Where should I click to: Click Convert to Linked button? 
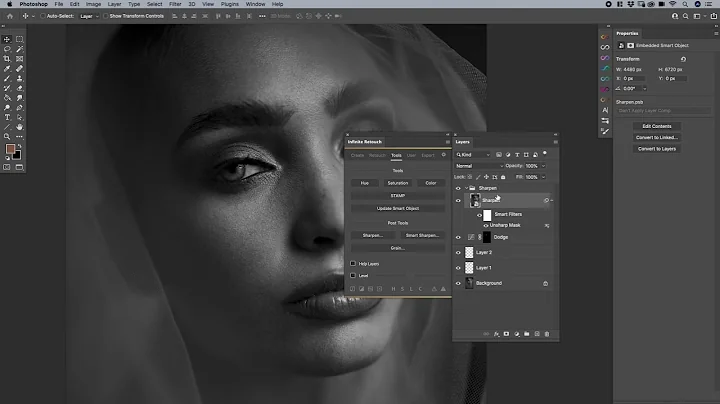(x=657, y=137)
